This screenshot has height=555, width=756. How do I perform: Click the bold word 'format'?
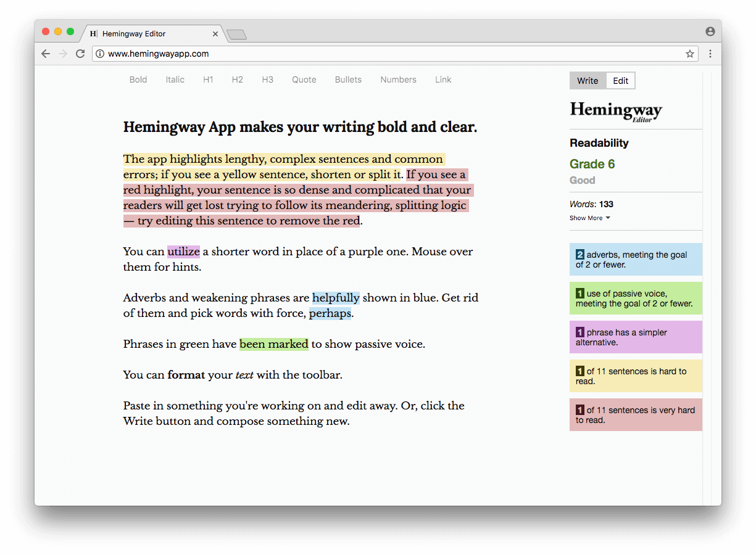pos(186,375)
